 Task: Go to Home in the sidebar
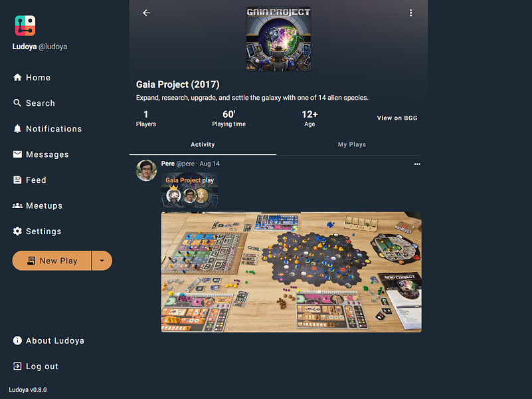pos(32,77)
